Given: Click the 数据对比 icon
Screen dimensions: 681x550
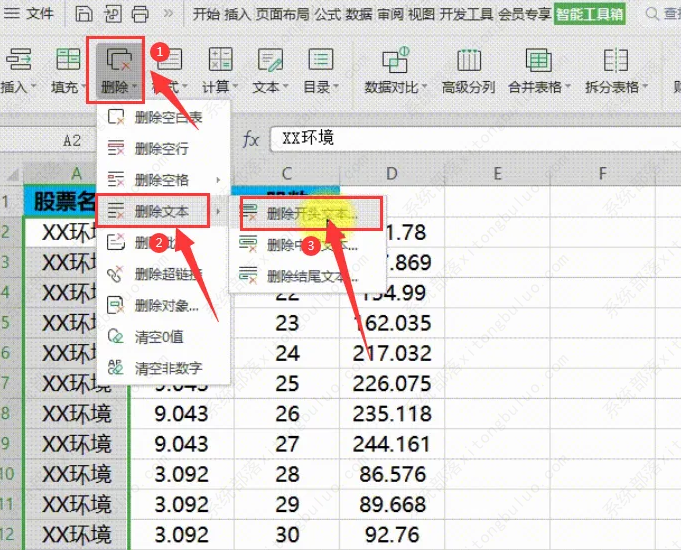Looking at the screenshot, I should [395, 60].
